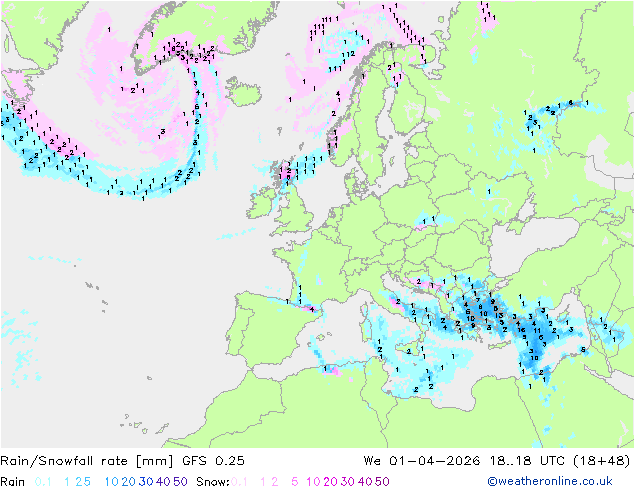Select the Rain 50 legend color
Viewport: 634px width, 490px height.
180,482
